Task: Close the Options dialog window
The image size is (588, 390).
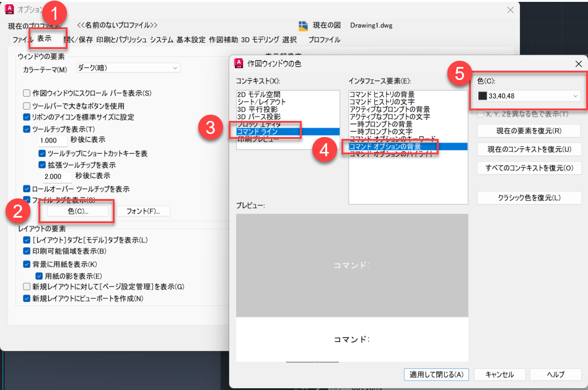Action: coord(511,10)
